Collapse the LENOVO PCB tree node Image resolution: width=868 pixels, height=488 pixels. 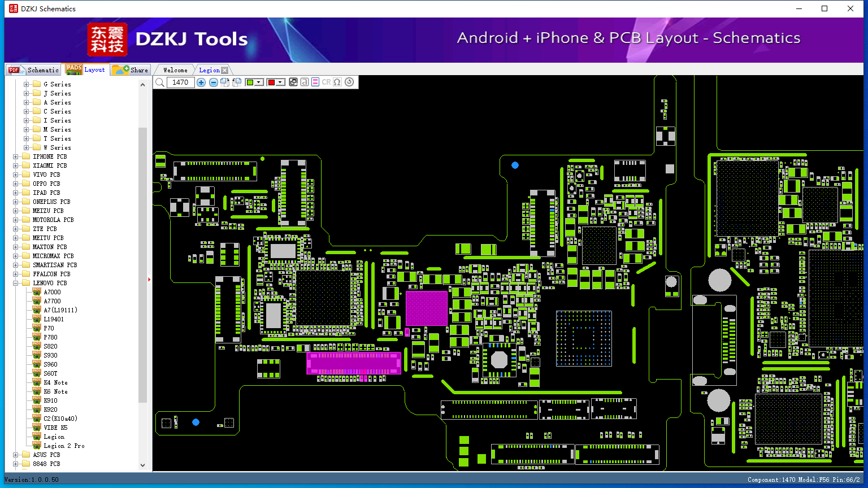tap(15, 283)
